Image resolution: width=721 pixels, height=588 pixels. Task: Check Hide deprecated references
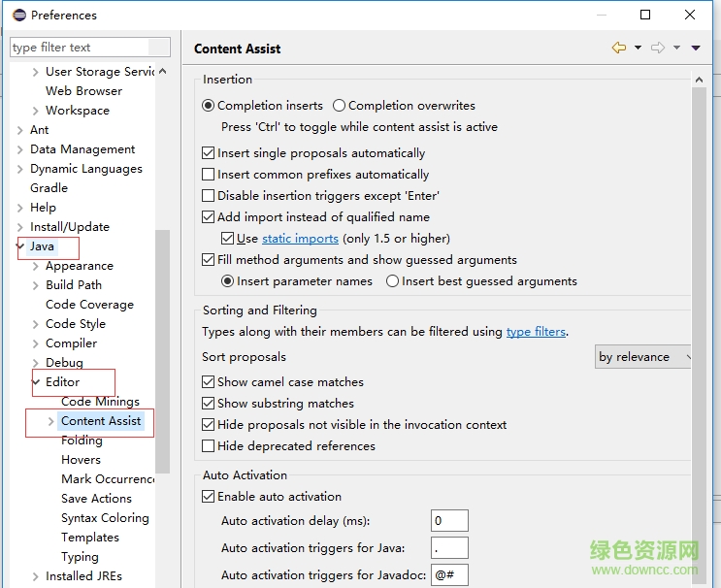[208, 446]
